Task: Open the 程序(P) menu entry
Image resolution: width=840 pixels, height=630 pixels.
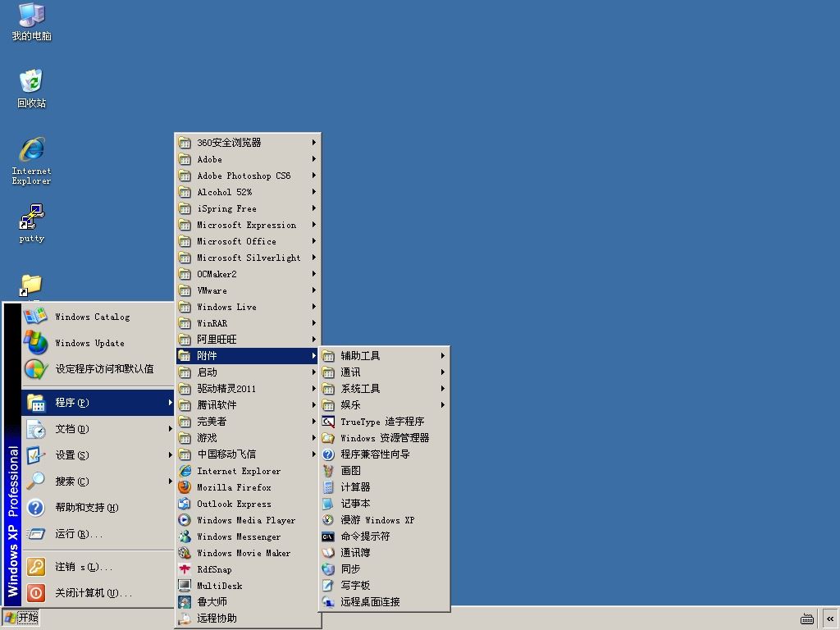Action: coord(98,402)
